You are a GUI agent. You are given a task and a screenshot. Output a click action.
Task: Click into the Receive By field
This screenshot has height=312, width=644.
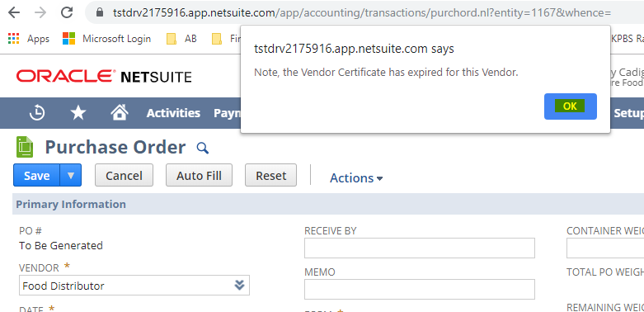pyautogui.click(x=420, y=248)
